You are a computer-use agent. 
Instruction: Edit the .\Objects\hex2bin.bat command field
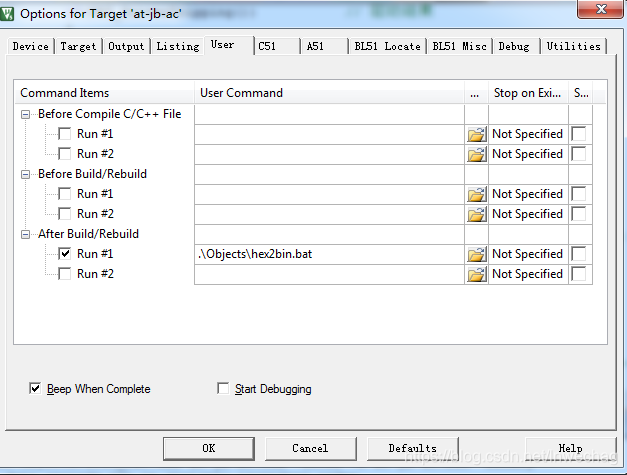[329, 254]
